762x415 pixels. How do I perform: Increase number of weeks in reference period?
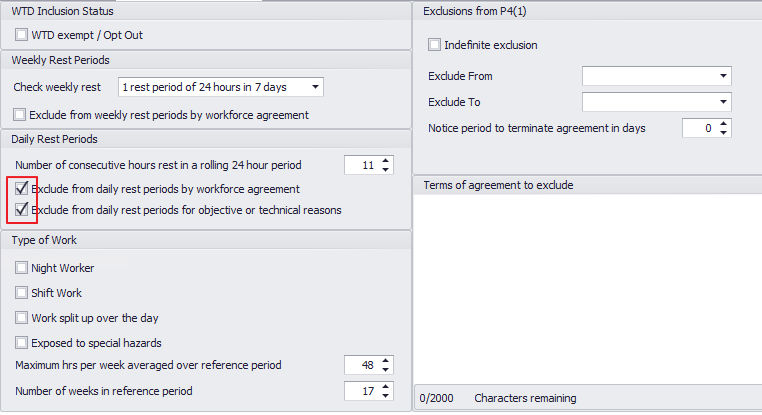pos(386,386)
